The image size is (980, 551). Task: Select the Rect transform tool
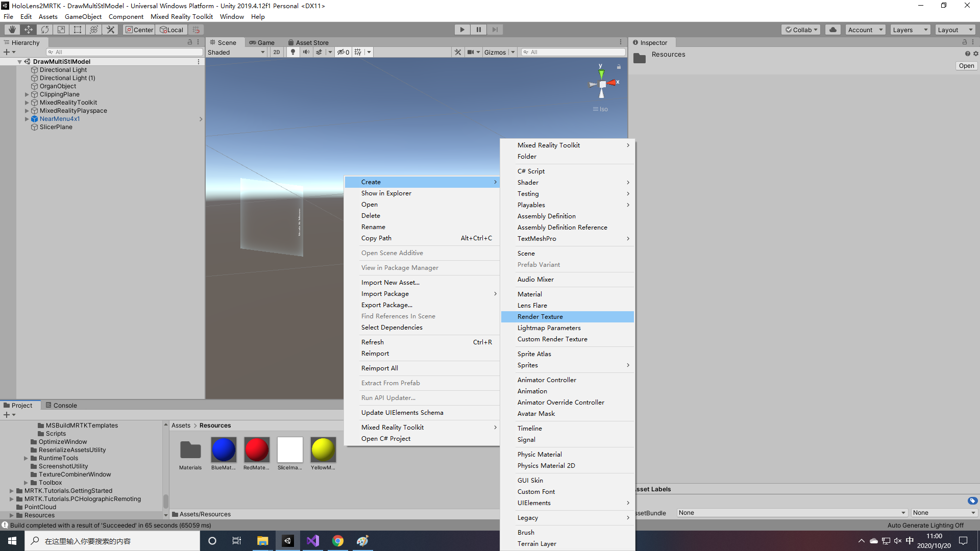(78, 30)
